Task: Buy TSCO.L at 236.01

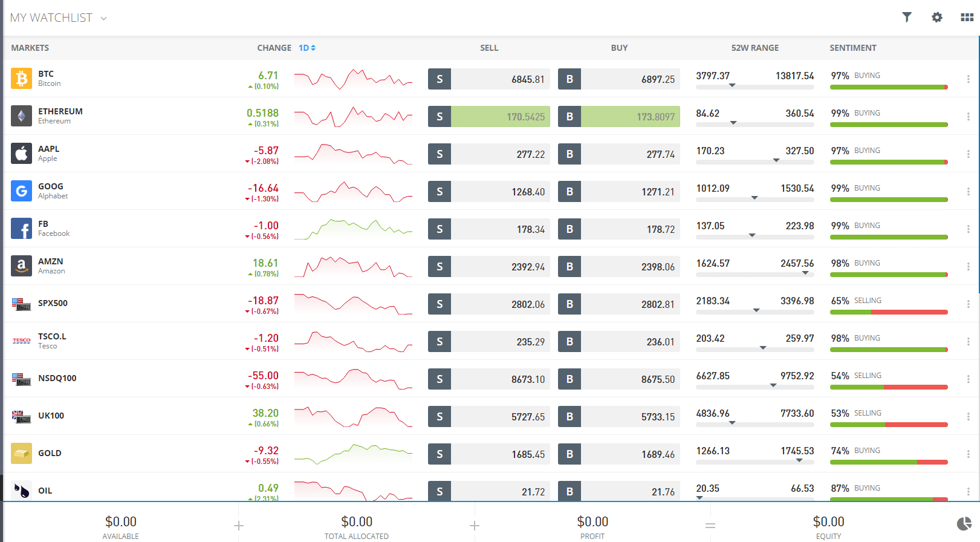Action: tap(619, 342)
